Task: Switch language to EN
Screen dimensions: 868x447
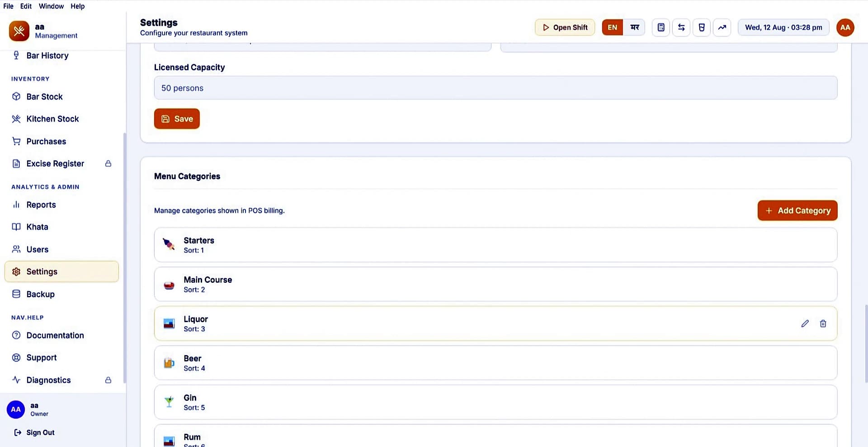Action: click(612, 28)
